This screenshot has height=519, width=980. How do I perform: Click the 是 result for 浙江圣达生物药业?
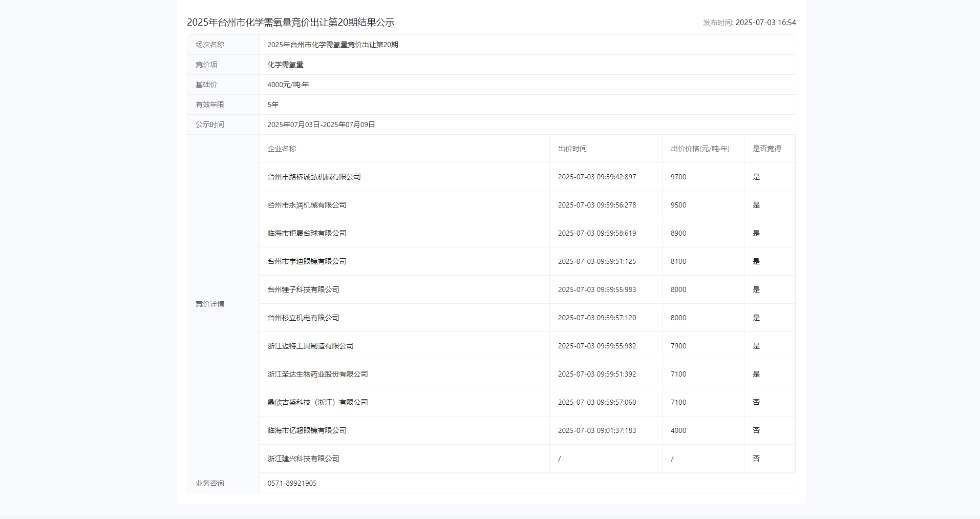tap(756, 374)
